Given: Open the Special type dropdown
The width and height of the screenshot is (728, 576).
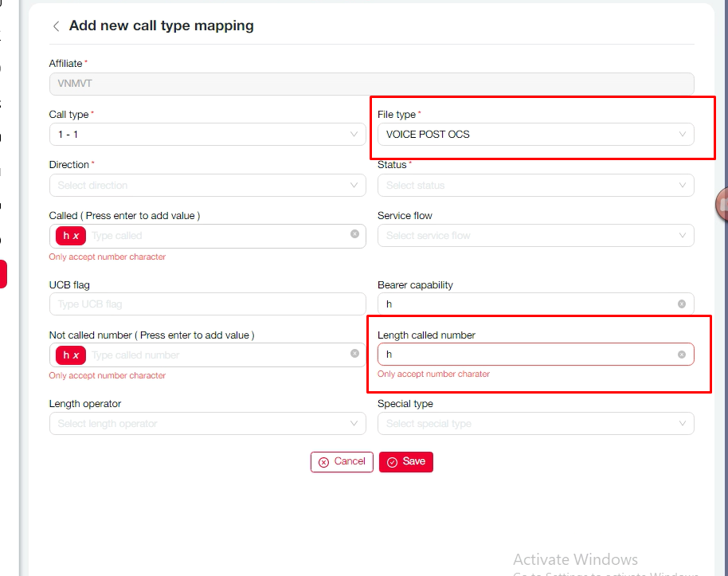Looking at the screenshot, I should (x=535, y=424).
